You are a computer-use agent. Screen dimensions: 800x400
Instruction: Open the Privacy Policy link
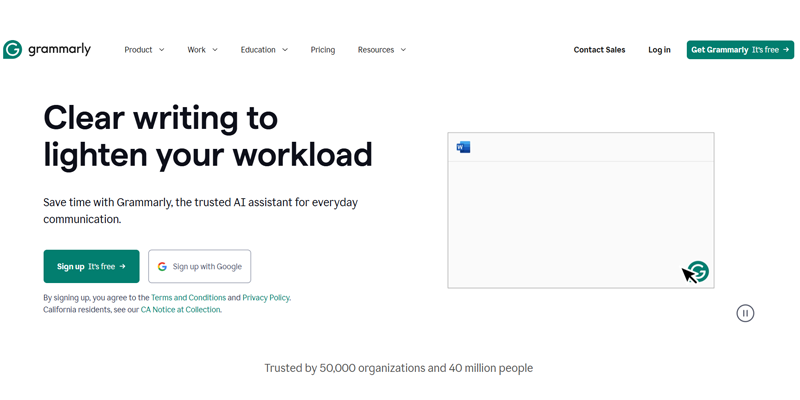coord(266,297)
